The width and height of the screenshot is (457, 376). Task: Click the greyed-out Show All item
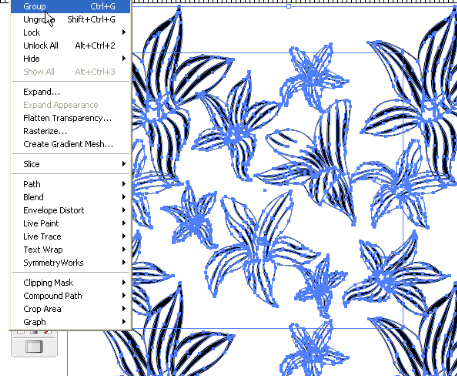click(70, 72)
